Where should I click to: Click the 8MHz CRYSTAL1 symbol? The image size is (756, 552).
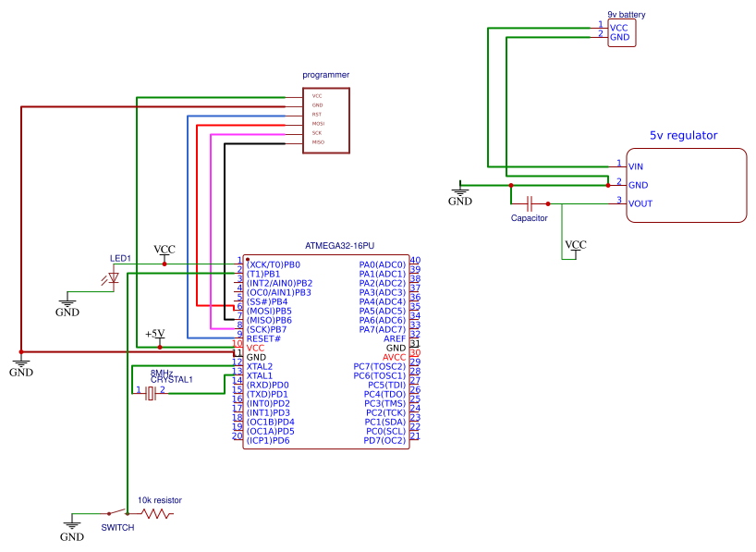pyautogui.click(x=151, y=392)
